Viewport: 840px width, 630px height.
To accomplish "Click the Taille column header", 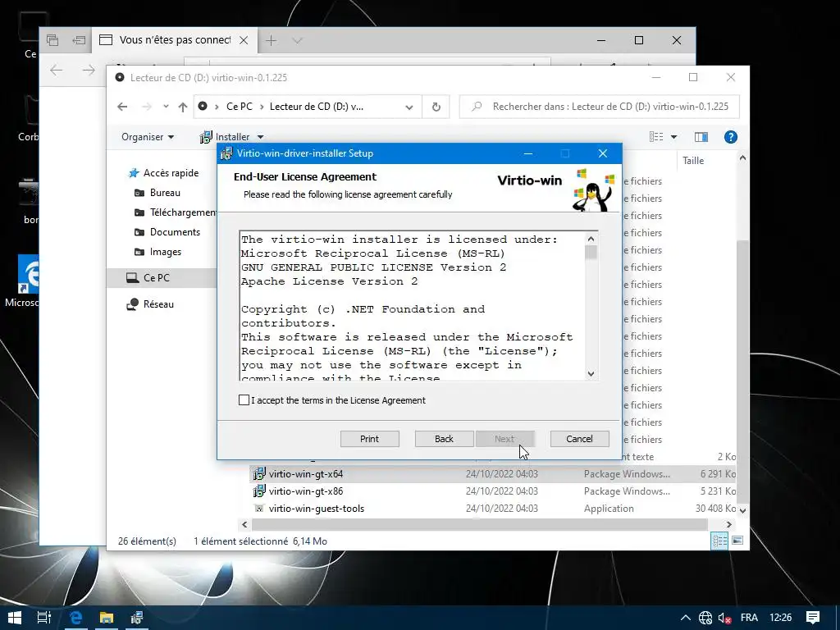I will (x=693, y=160).
